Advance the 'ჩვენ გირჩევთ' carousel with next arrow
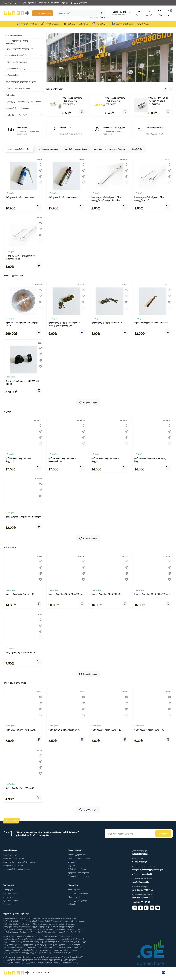 click(x=171, y=89)
